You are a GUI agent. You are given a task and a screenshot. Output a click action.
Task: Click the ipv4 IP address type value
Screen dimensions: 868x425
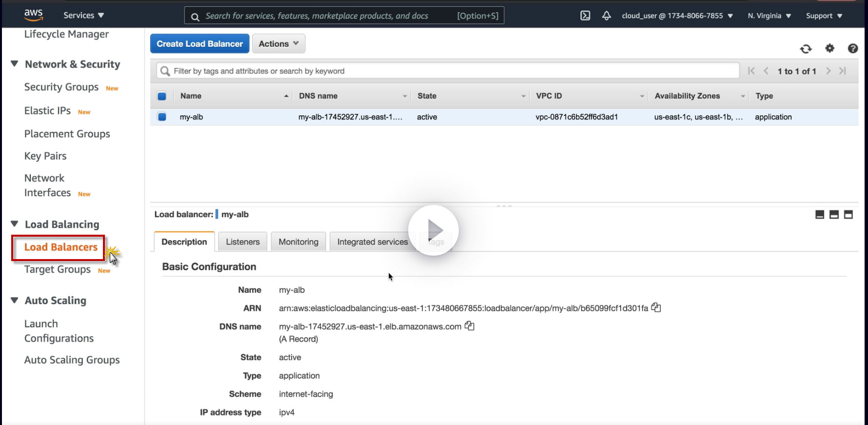(287, 412)
